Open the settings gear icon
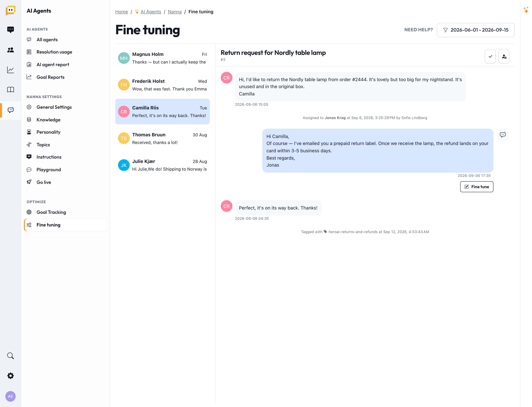This screenshot has height=407, width=532. coord(10,376)
